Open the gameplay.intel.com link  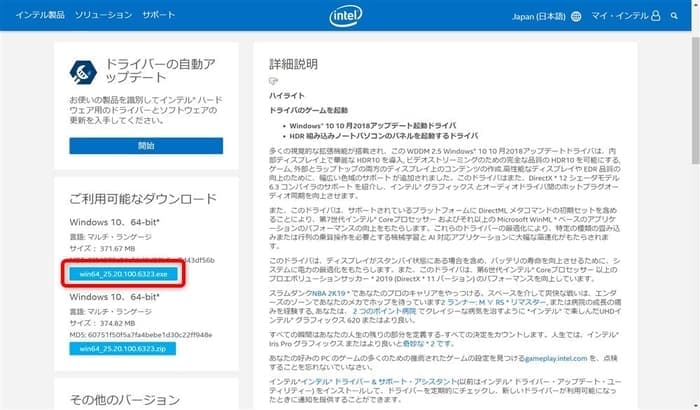coord(556,358)
